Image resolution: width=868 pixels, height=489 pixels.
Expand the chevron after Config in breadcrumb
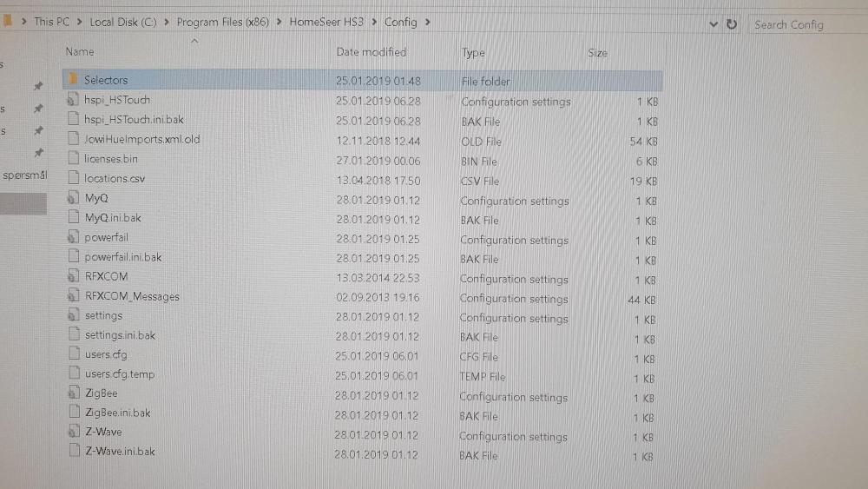pos(428,23)
